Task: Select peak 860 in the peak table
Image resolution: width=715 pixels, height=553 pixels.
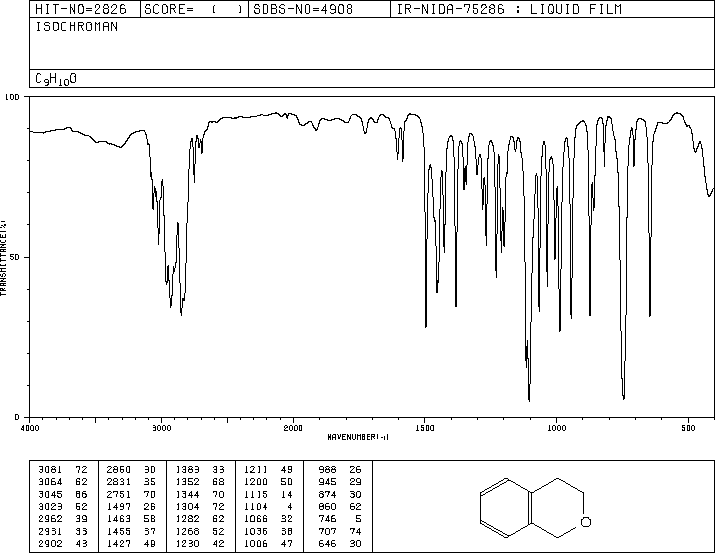Action: 327,506
